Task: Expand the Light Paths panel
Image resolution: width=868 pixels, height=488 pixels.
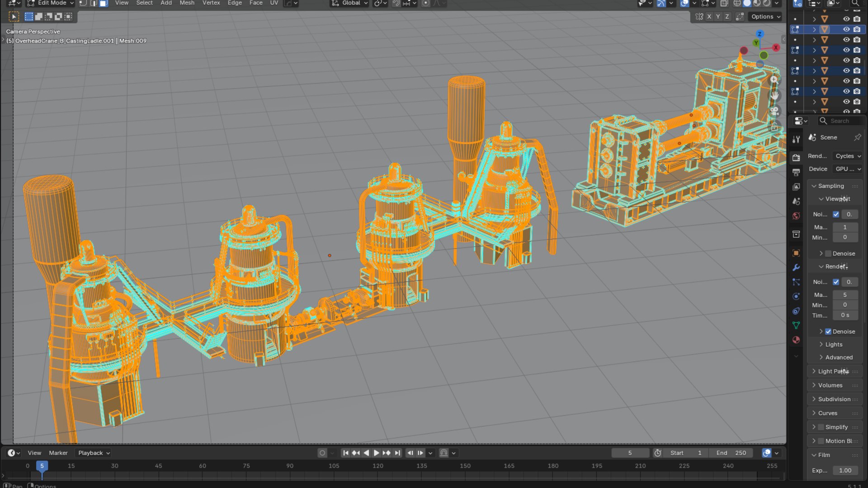Action: [x=835, y=371]
